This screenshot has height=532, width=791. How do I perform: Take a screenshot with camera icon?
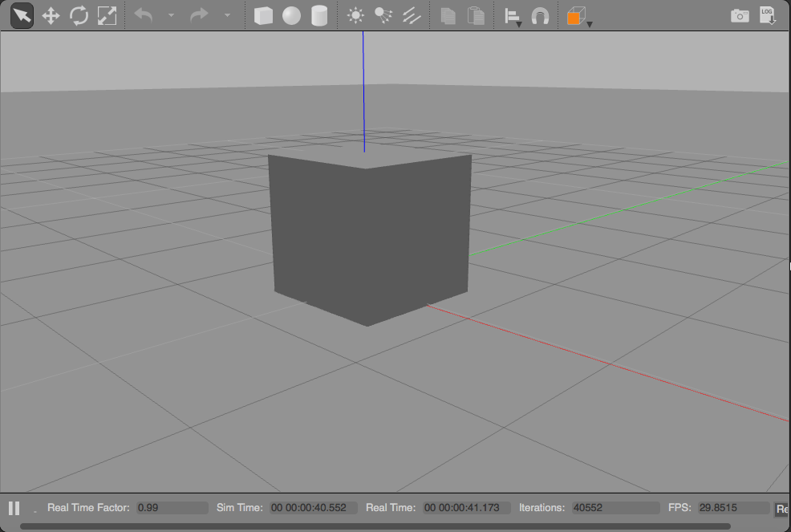point(740,16)
